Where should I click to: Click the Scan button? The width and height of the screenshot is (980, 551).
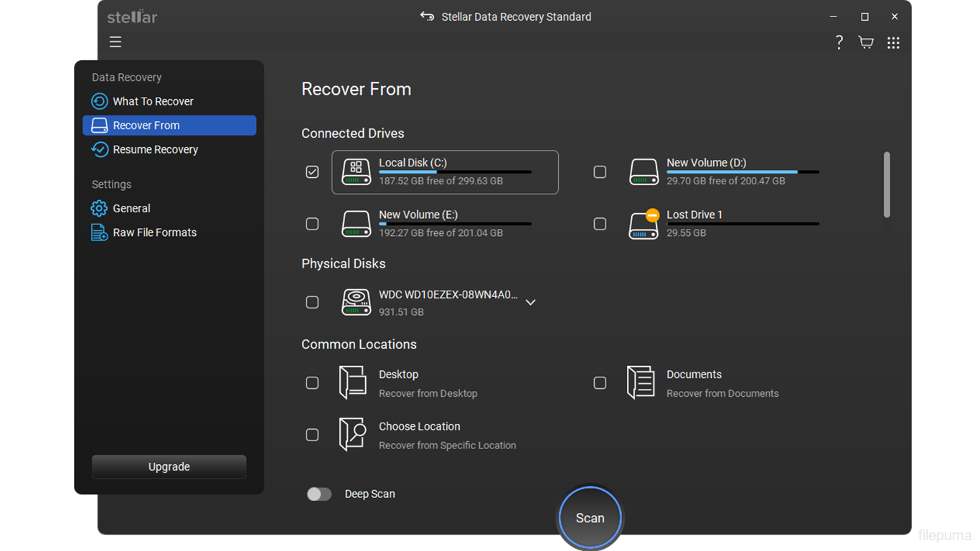[x=590, y=518]
